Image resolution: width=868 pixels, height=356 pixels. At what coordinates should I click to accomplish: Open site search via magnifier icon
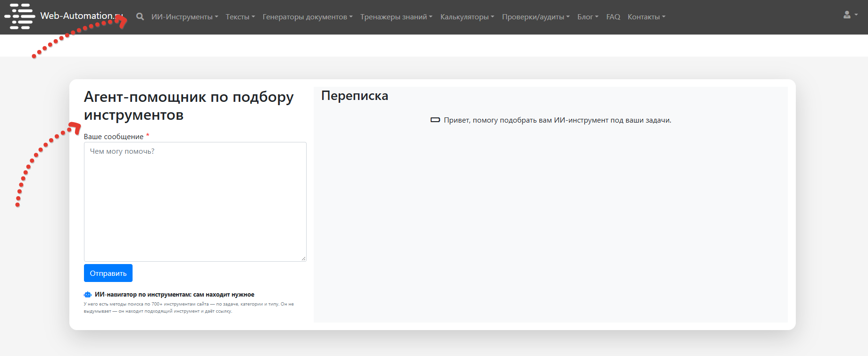(x=140, y=17)
